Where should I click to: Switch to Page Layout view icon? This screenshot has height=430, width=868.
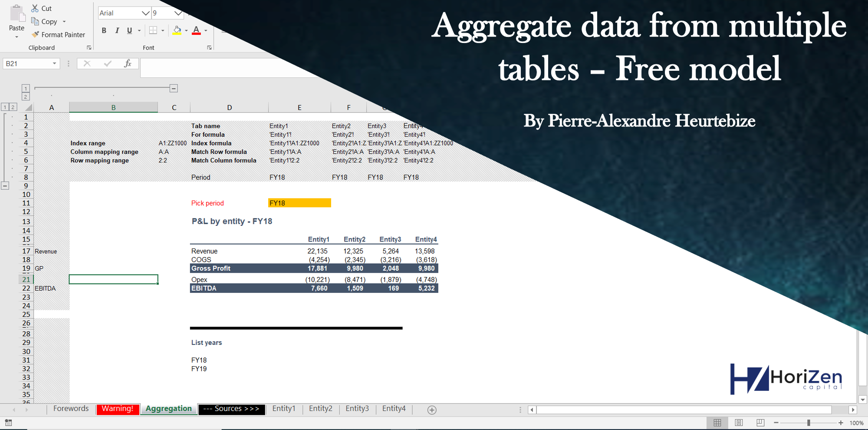[x=739, y=423]
